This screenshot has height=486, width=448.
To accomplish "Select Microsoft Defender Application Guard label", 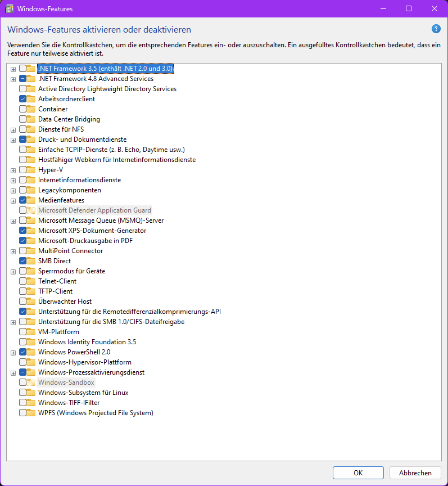I will pyautogui.click(x=94, y=210).
